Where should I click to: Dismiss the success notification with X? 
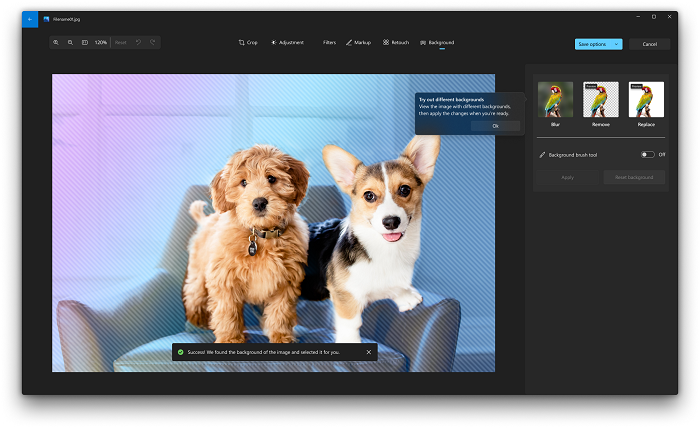coord(369,352)
